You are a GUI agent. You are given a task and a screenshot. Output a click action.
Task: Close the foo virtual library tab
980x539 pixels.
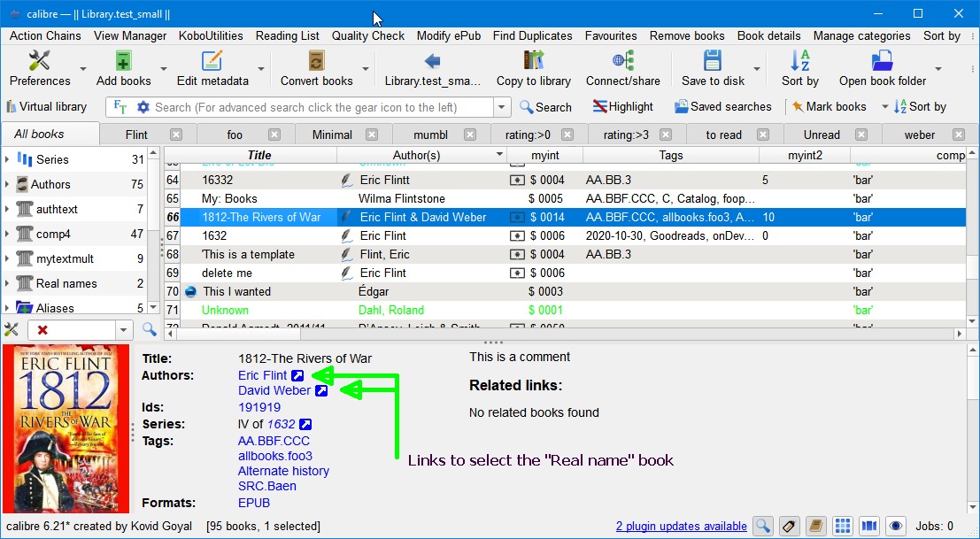tap(274, 135)
